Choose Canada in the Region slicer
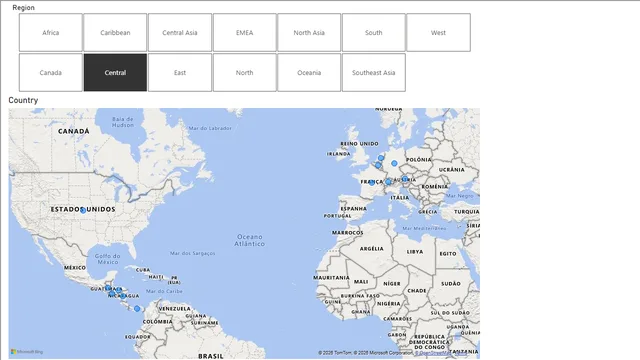 [51, 73]
